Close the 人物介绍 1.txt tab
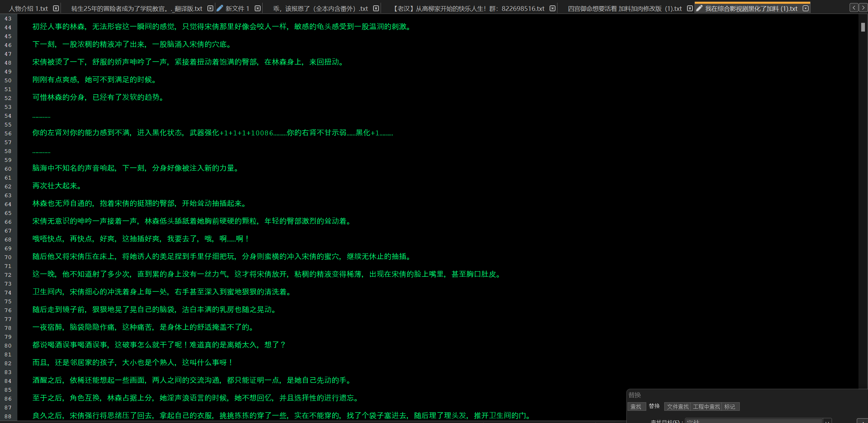This screenshot has width=868, height=423. [56, 9]
